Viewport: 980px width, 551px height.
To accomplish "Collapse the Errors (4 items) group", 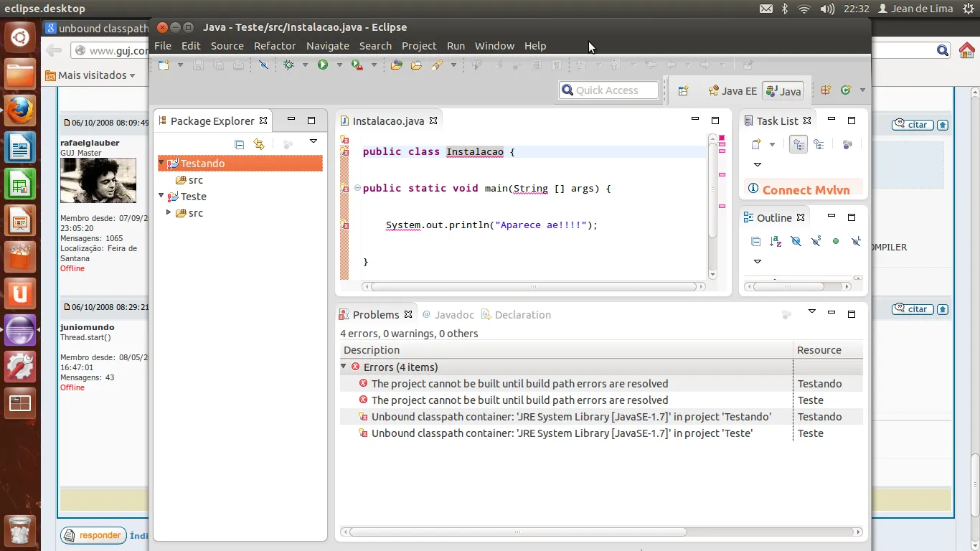I will [344, 367].
